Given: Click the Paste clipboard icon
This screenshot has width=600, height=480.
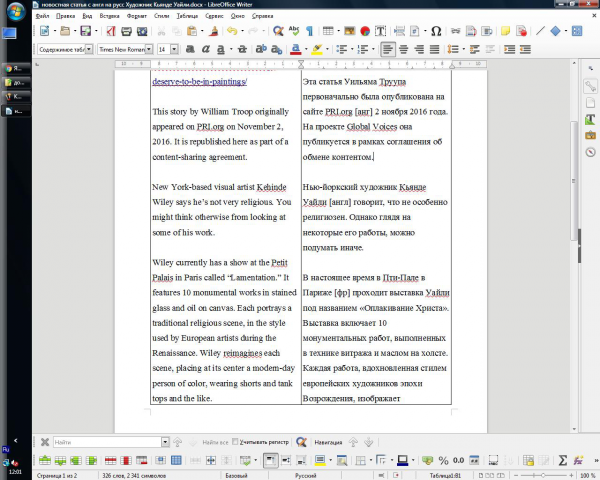Looking at the screenshot, I should [x=192, y=31].
